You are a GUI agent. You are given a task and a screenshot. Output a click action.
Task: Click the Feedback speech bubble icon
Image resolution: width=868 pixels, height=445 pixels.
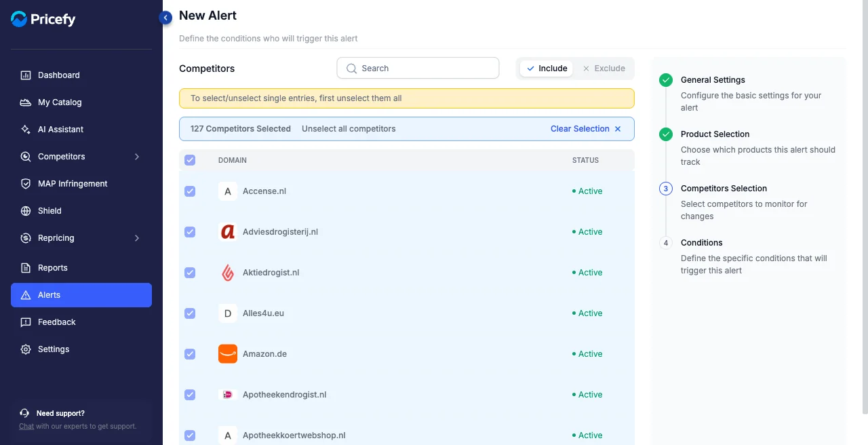point(26,322)
